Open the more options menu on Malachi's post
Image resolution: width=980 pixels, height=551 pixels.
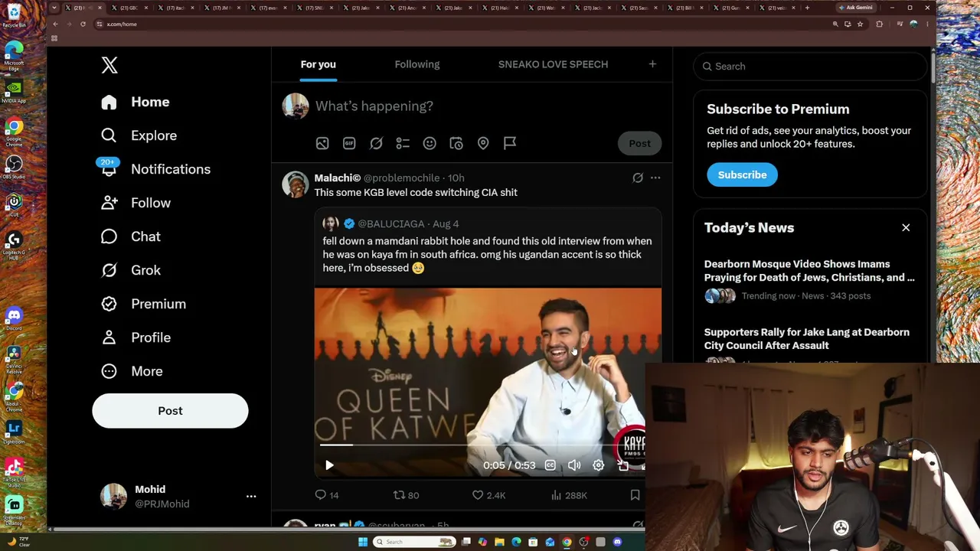click(x=655, y=178)
